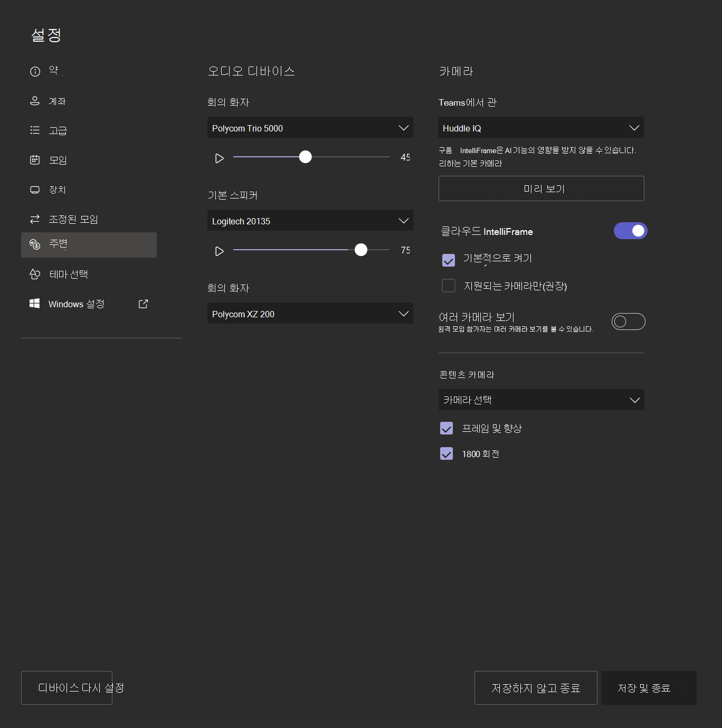Image resolution: width=722 pixels, height=728 pixels.
Task: Play test sound for Logitech 20135 speaker
Action: pos(220,251)
